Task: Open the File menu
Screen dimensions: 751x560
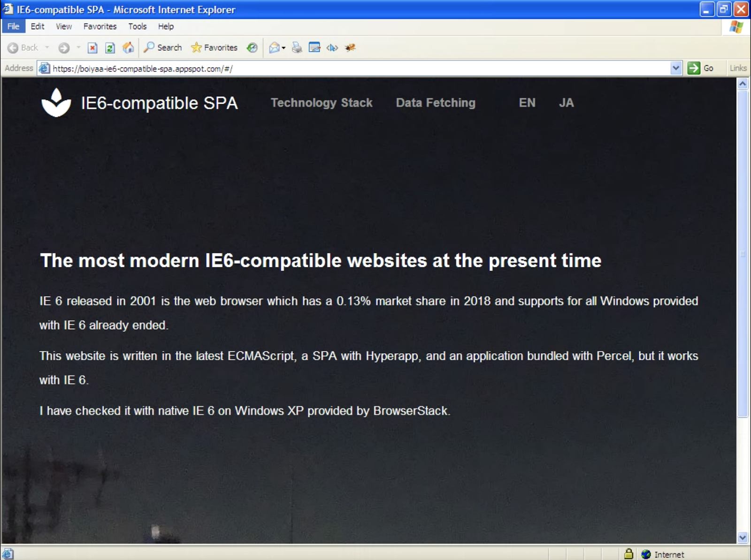Action: 13,26
